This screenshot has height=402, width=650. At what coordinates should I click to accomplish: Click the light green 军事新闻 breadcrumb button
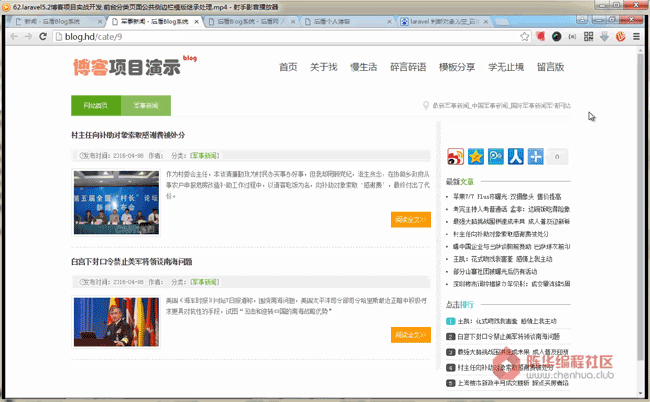(146, 106)
